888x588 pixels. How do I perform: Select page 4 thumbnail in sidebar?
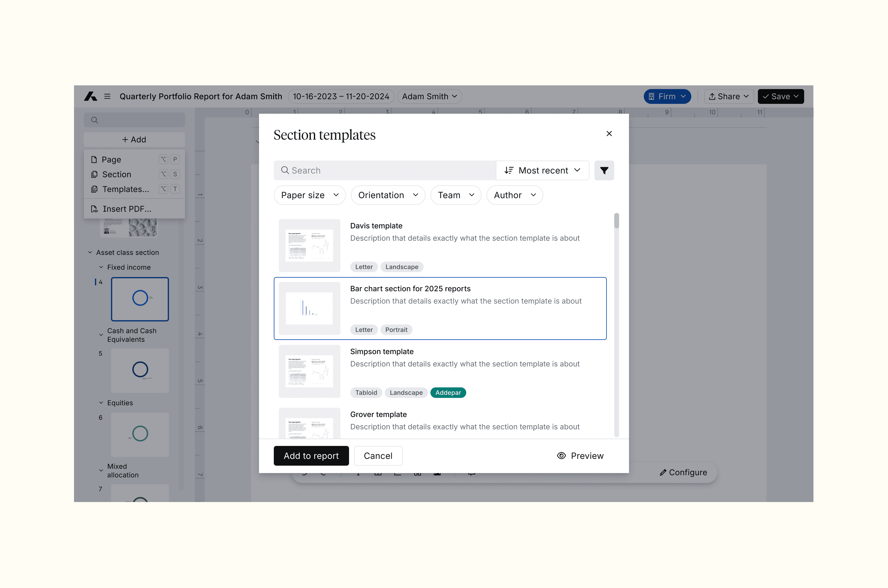click(x=140, y=299)
